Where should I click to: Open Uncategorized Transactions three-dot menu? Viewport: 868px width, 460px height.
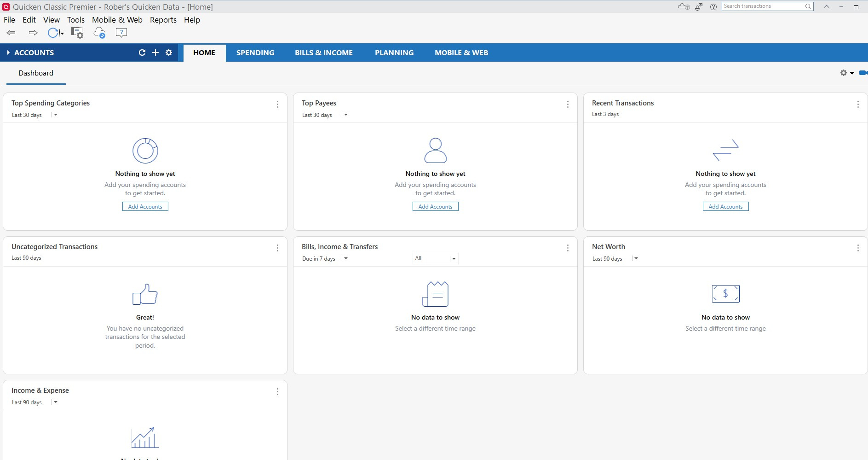(277, 248)
